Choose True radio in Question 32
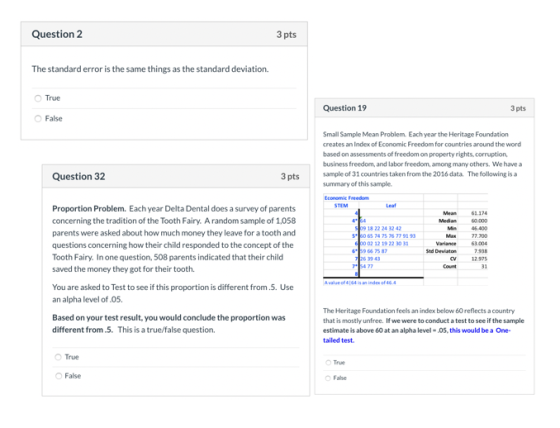560x428 pixels. coord(58,357)
